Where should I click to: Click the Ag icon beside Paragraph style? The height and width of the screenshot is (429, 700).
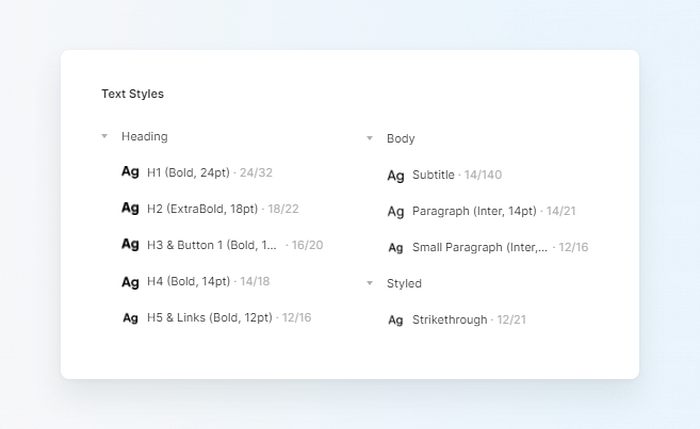396,212
